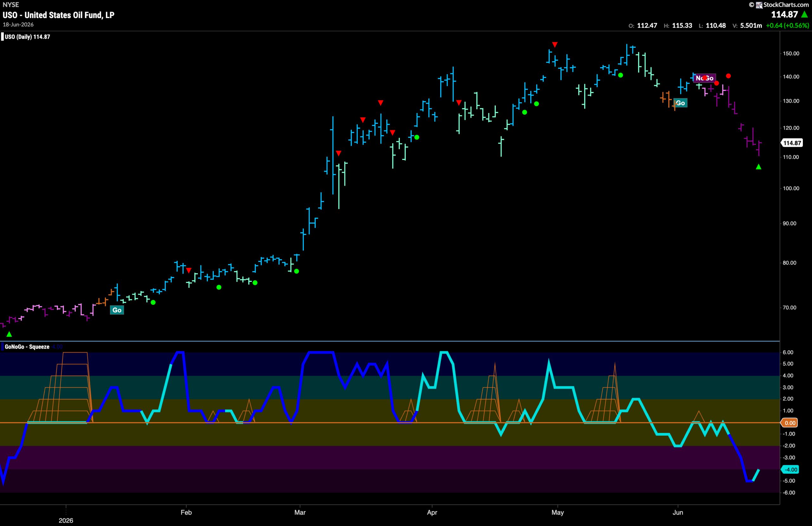Click the orange '0.00' tag on oscillator axis
This screenshot has width=812, height=526.
click(x=790, y=423)
